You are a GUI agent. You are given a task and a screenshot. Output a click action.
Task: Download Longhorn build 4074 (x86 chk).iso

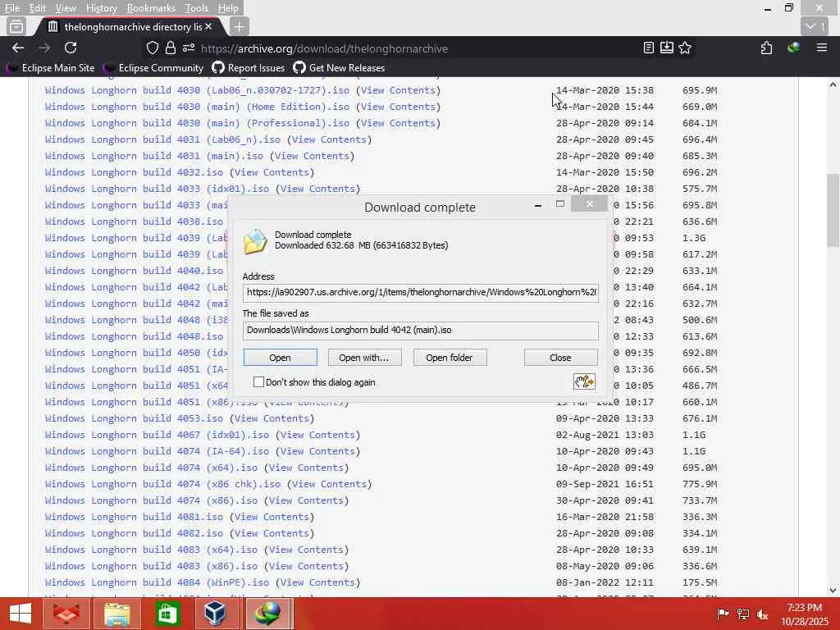click(163, 484)
